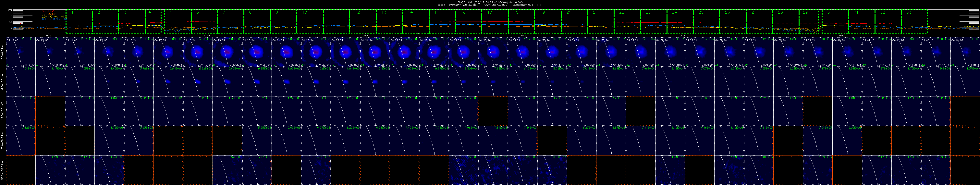
Task: Select interval 25 box in light curve plot
Action: pos(707,21)
